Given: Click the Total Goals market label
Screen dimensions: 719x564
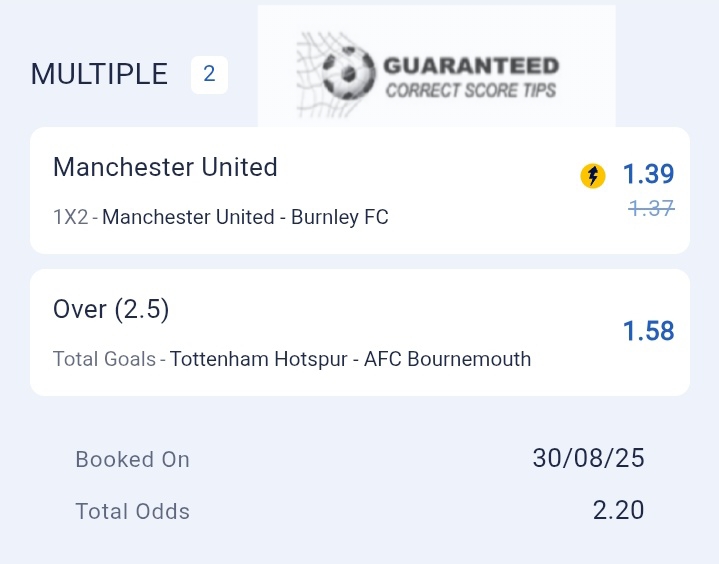Looking at the screenshot, I should 105,359.
